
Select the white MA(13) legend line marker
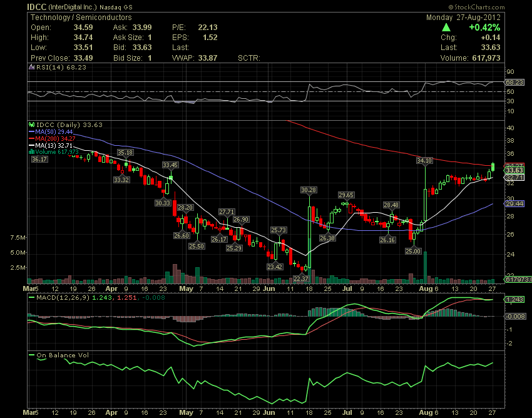click(32, 146)
